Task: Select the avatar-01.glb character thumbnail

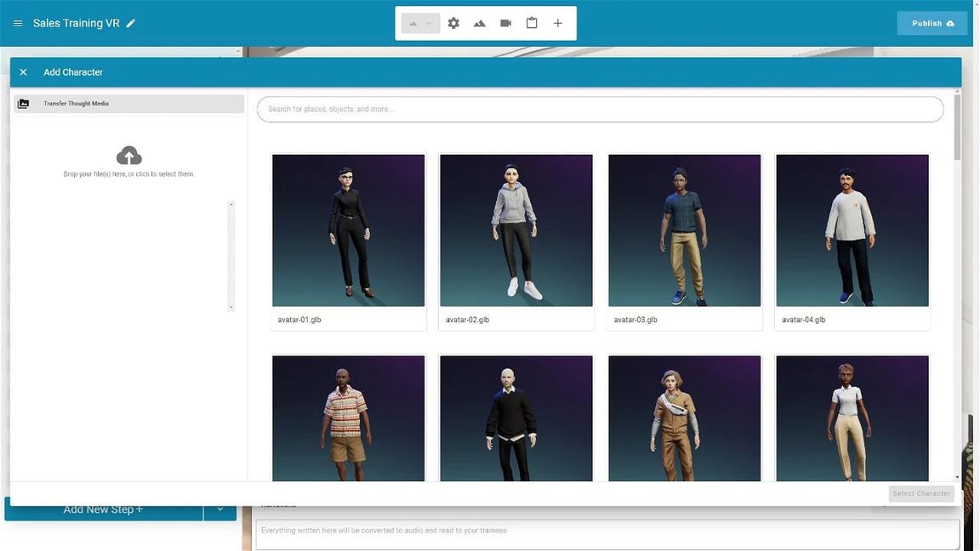Action: [x=348, y=230]
